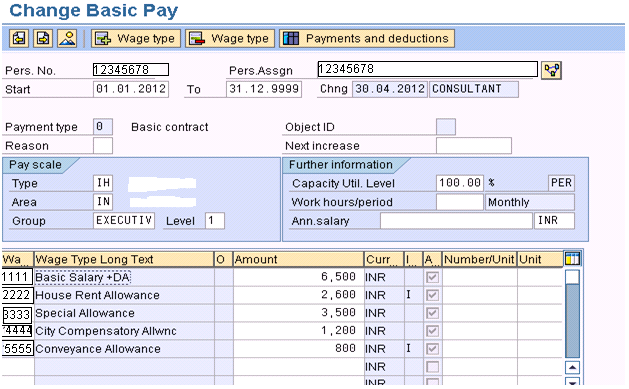Click the Unit column header
This screenshot has width=629, height=389.
pos(540,259)
